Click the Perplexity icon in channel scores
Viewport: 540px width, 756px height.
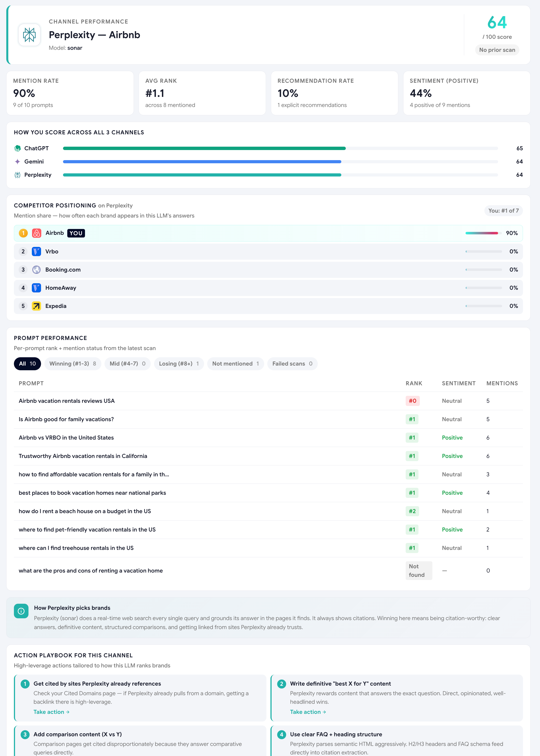[x=18, y=175]
